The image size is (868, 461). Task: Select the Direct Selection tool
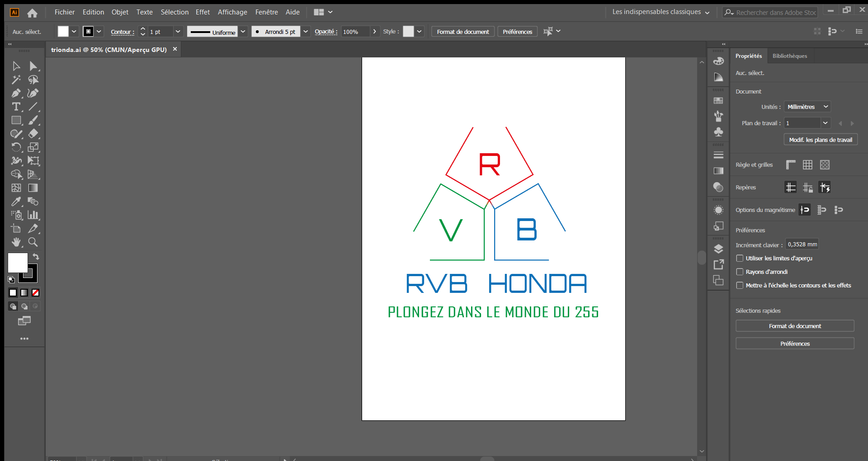click(x=33, y=66)
